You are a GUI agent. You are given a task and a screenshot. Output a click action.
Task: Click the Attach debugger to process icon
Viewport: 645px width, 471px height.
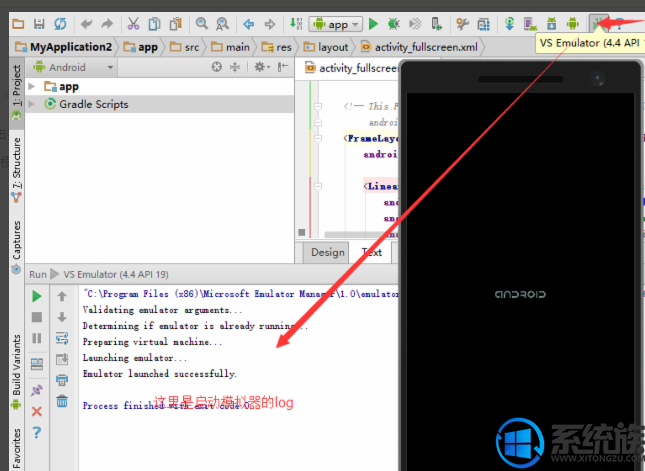click(436, 24)
